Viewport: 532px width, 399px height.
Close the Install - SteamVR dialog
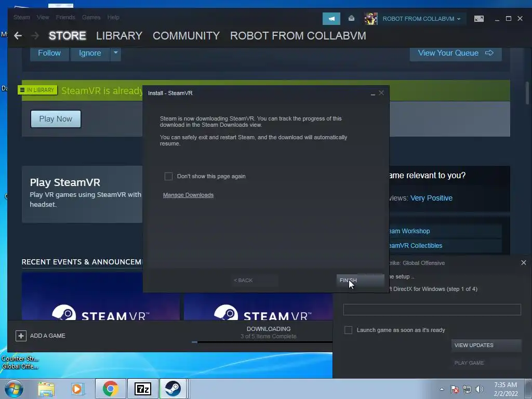(x=381, y=92)
